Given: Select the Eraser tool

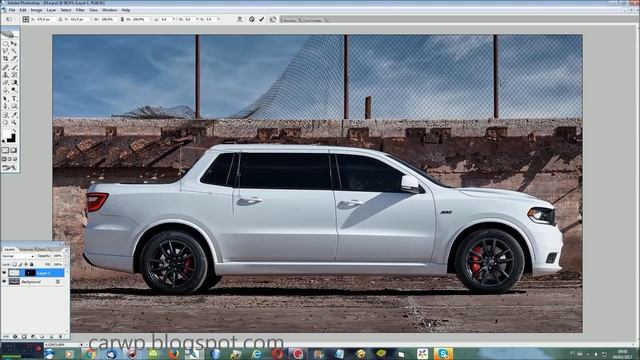Looking at the screenshot, I should (x=6, y=82).
